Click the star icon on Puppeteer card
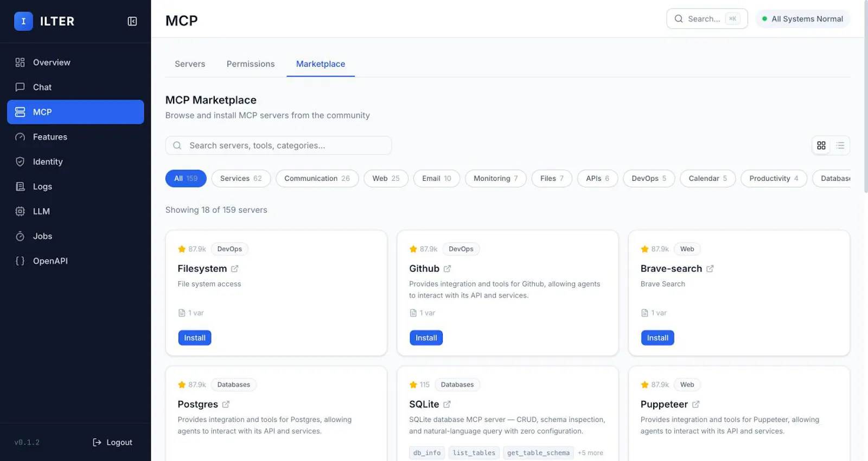The image size is (868, 461). point(644,385)
